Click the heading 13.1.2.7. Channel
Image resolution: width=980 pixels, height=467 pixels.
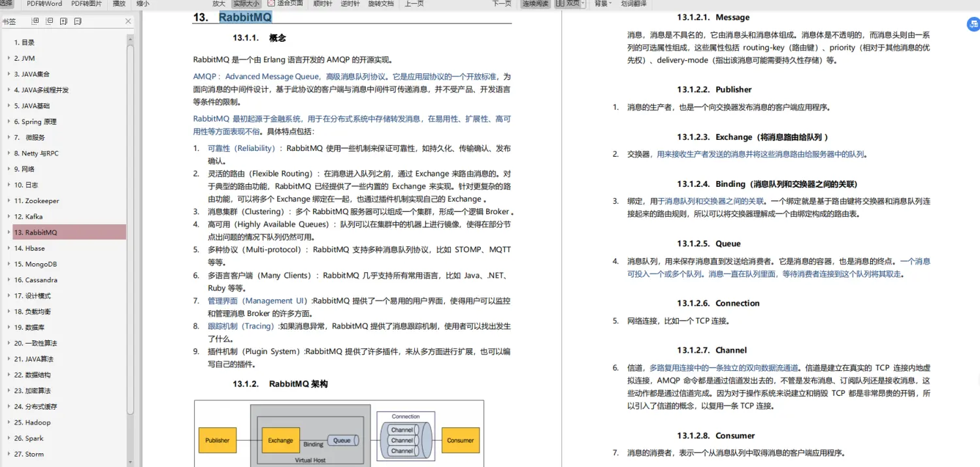[711, 350]
